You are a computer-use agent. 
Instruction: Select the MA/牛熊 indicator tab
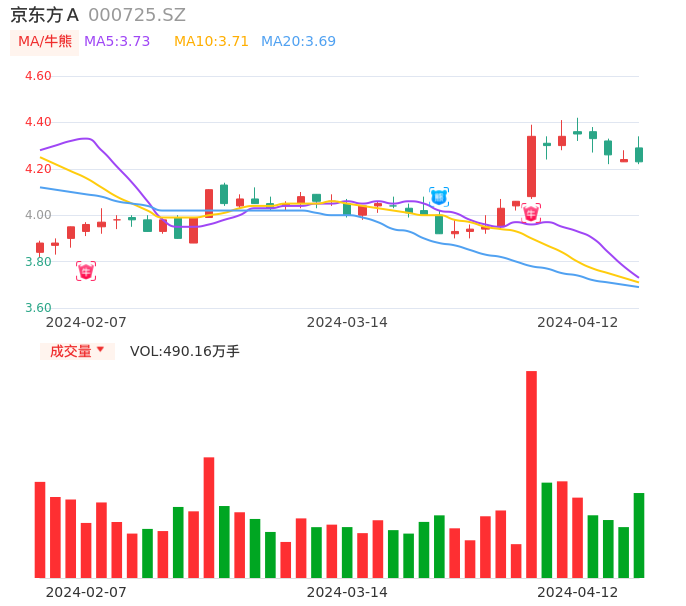(45, 42)
